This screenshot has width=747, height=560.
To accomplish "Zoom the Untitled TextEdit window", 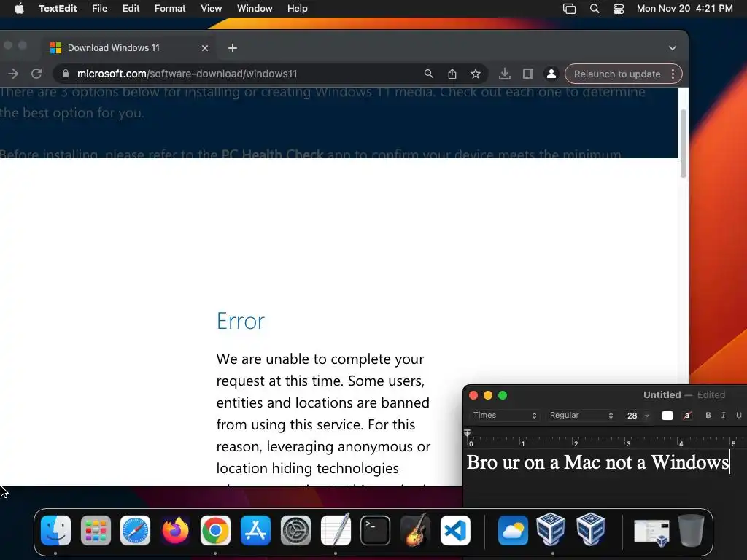I will click(x=503, y=395).
